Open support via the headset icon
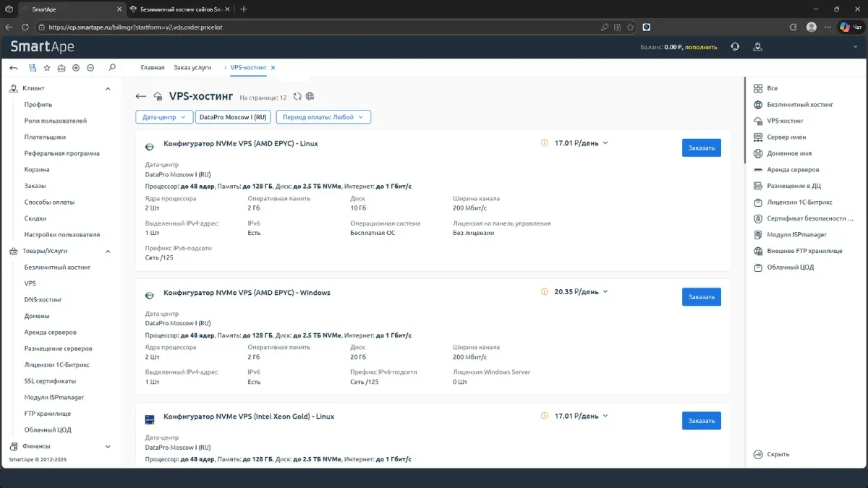This screenshot has height=488, width=868. [735, 47]
